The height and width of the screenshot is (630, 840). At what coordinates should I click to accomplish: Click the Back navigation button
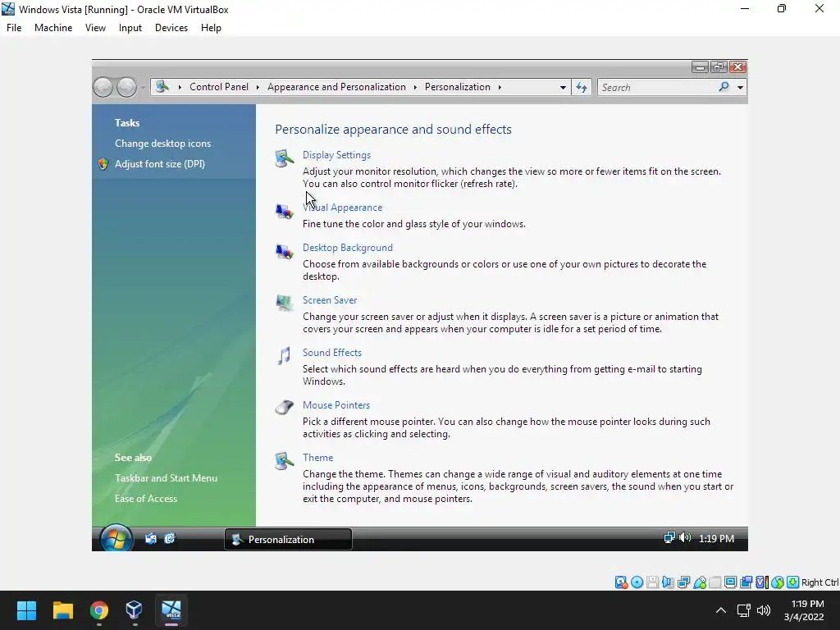(103, 87)
